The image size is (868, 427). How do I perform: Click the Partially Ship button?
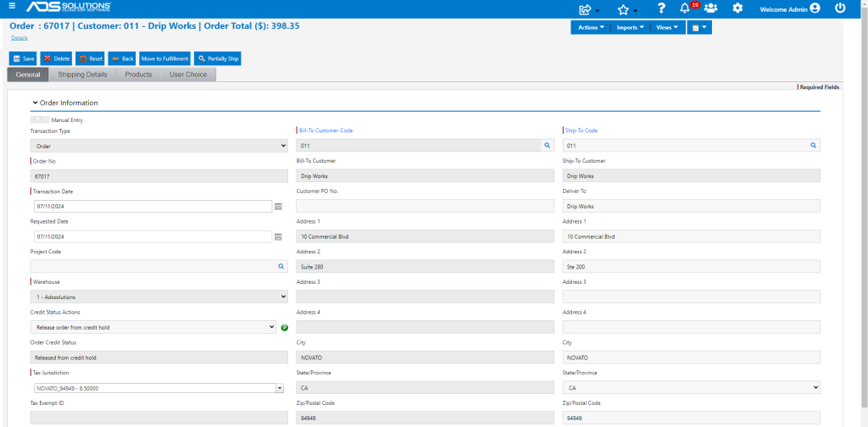pos(218,58)
